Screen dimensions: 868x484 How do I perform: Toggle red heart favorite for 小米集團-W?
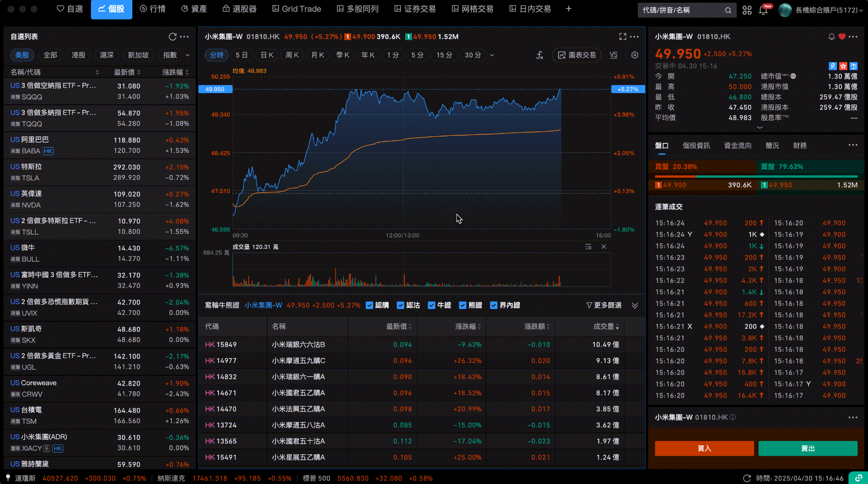pos(842,37)
